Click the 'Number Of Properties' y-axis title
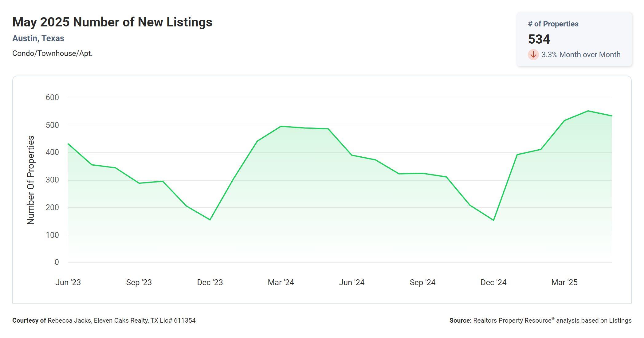Viewport: 644px width, 338px height. pyautogui.click(x=31, y=180)
